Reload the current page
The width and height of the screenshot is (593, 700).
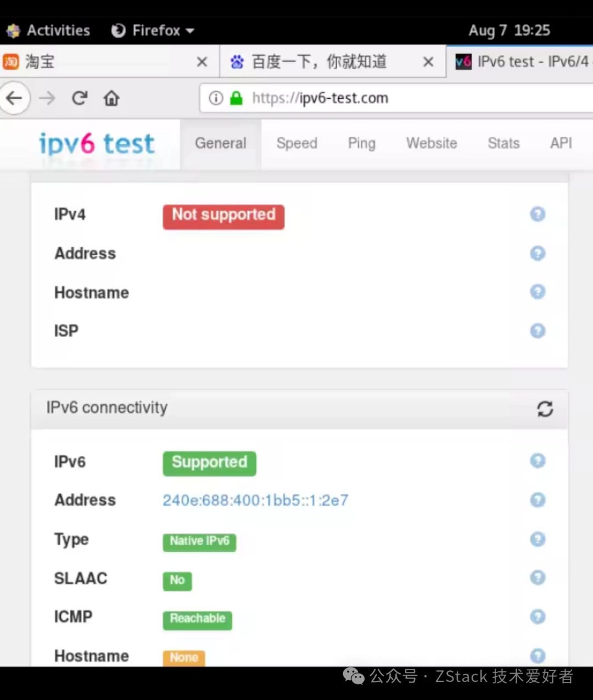pos(79,98)
